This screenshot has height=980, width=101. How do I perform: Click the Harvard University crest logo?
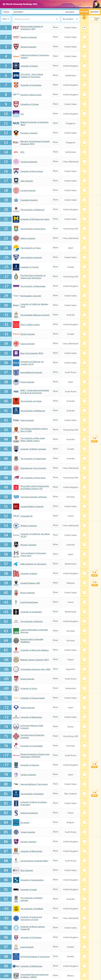[x=16, y=47]
